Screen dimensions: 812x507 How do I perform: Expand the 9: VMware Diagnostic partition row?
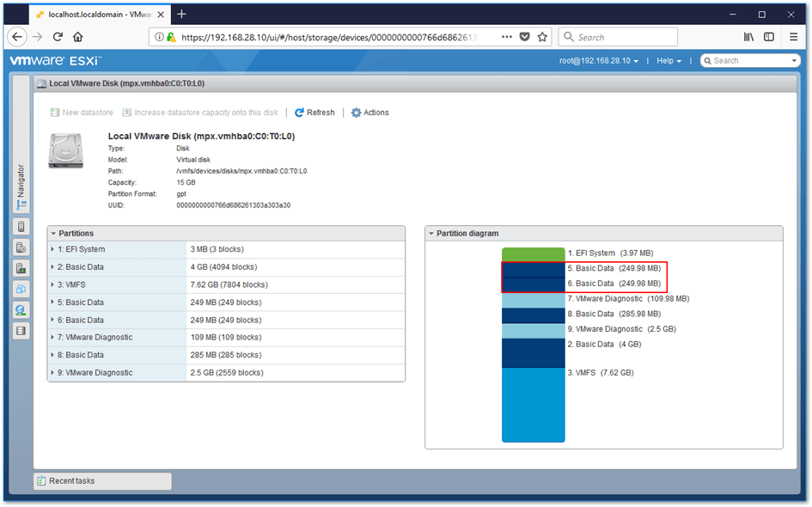[x=52, y=372]
